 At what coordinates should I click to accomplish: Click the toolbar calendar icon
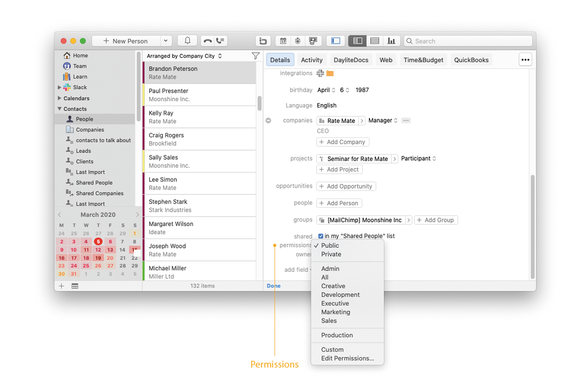tap(283, 41)
